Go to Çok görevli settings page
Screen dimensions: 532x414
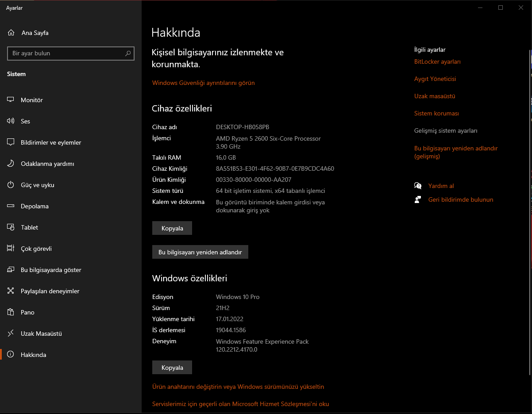click(36, 249)
